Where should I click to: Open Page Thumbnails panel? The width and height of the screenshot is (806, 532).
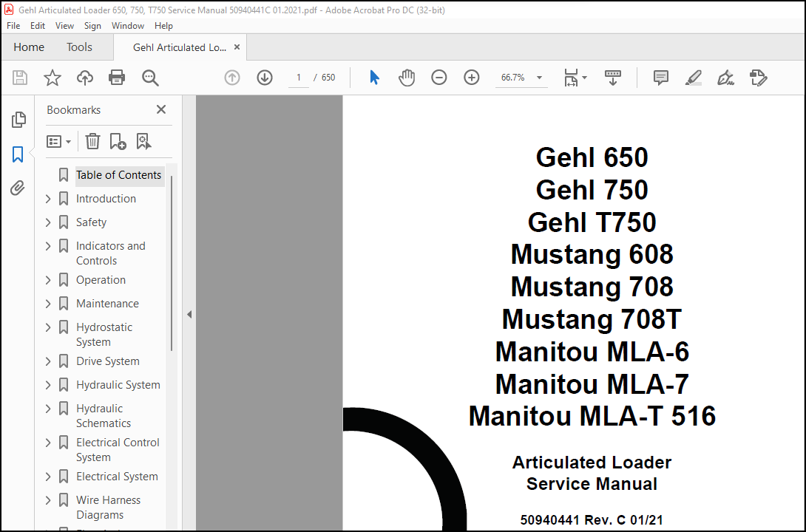click(18, 120)
